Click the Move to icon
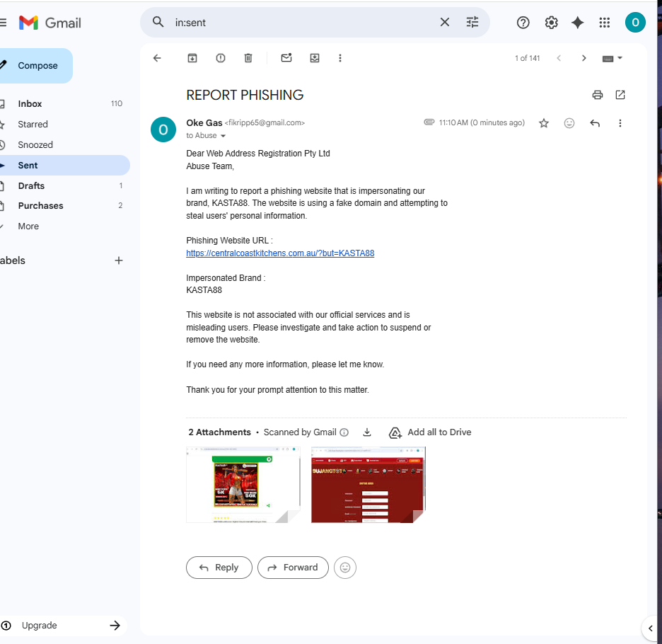This screenshot has height=644, width=662. click(x=315, y=58)
